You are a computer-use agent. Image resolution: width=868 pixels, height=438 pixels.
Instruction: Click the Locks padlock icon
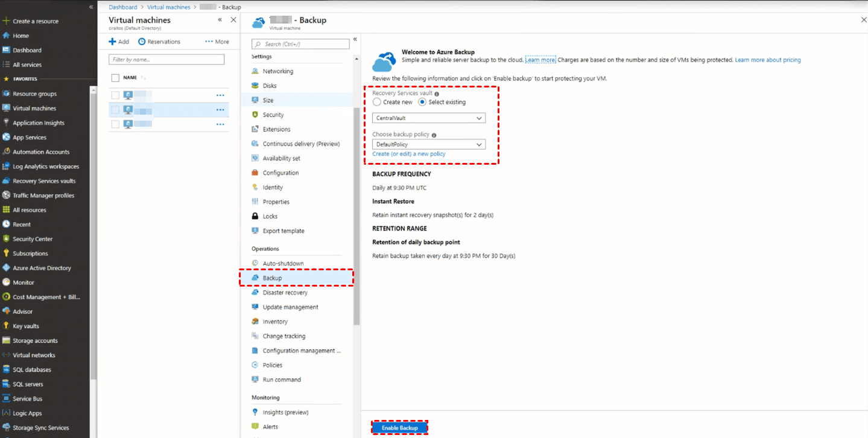coord(255,216)
